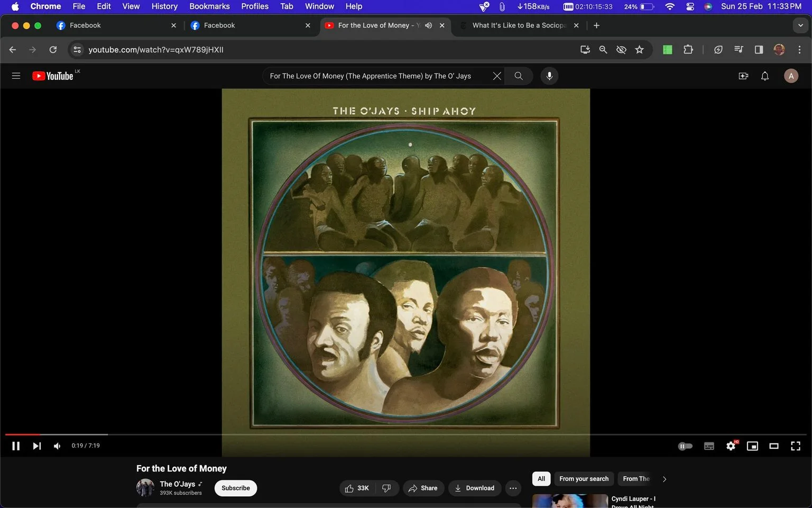
Task: Toggle theater mode view
Action: click(774, 446)
